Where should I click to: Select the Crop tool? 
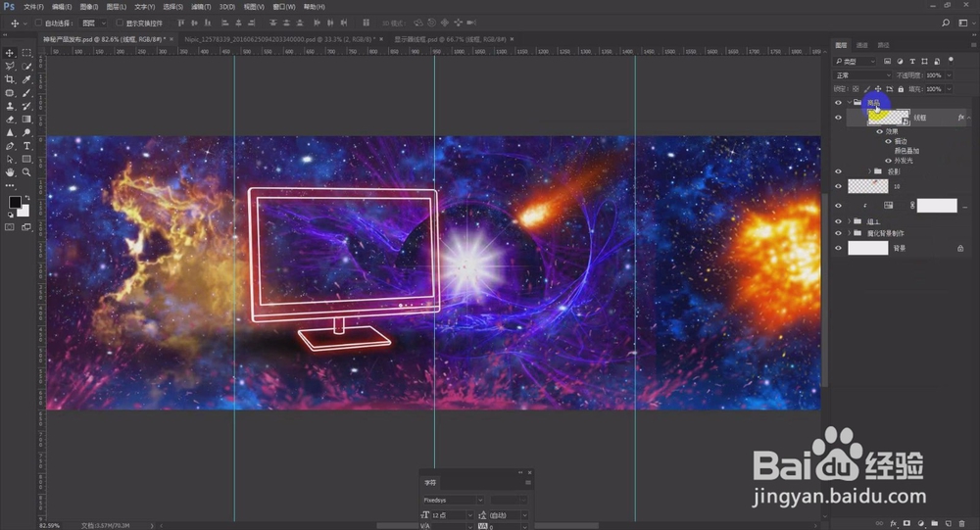10,79
